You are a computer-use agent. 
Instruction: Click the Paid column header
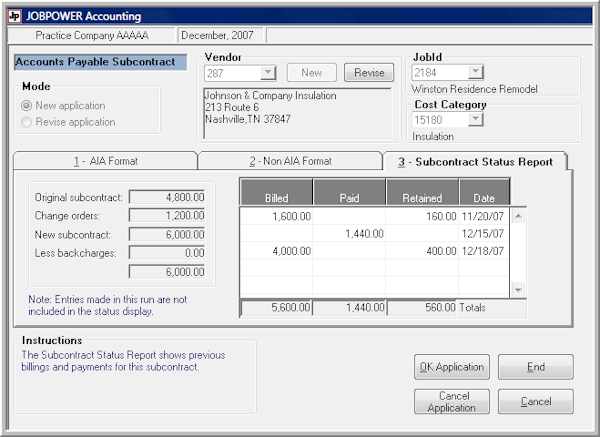pyautogui.click(x=349, y=198)
